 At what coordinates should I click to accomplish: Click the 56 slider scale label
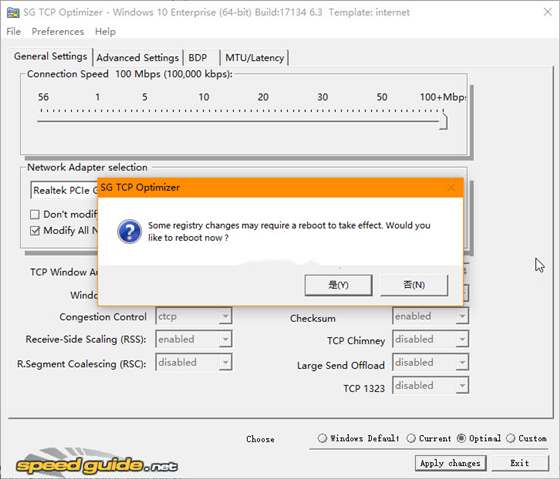(x=43, y=97)
